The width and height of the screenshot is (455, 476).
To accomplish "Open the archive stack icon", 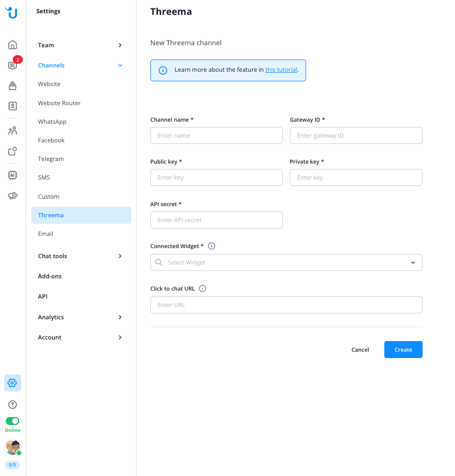I will (x=12, y=86).
